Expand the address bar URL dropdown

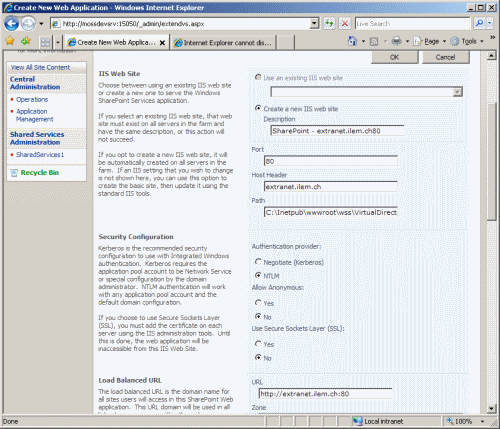coord(314,23)
